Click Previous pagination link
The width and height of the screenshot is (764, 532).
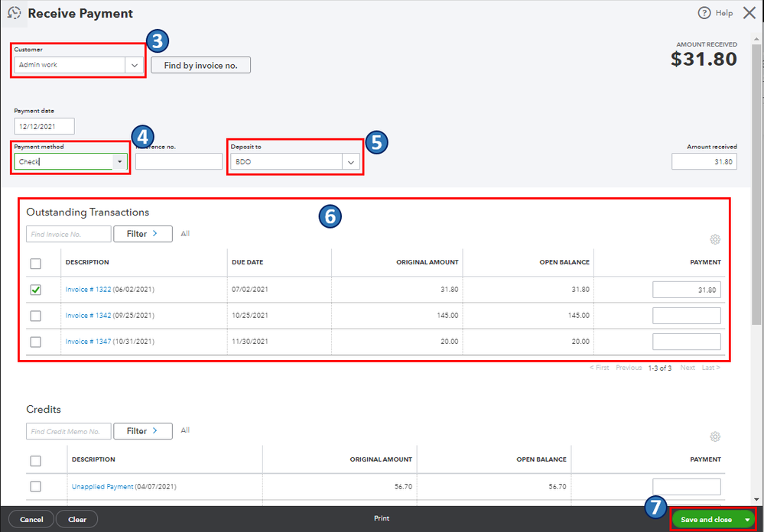click(x=629, y=368)
